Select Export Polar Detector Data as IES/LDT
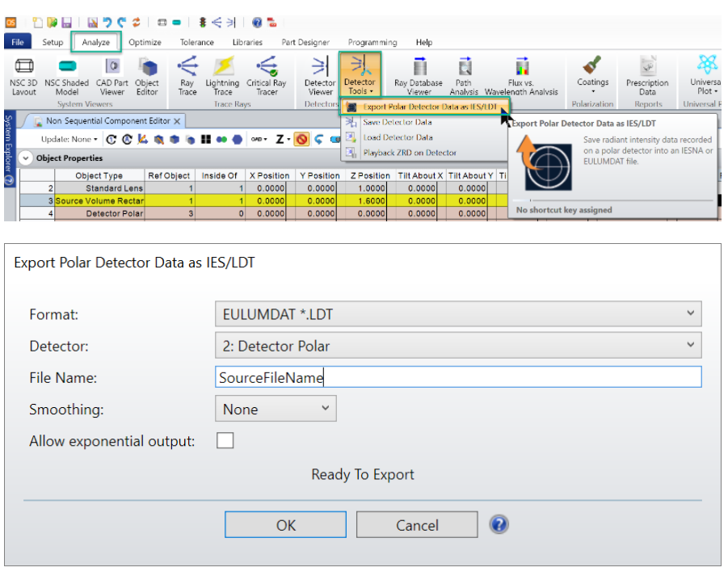This screenshot has height=580, width=728. [x=425, y=107]
